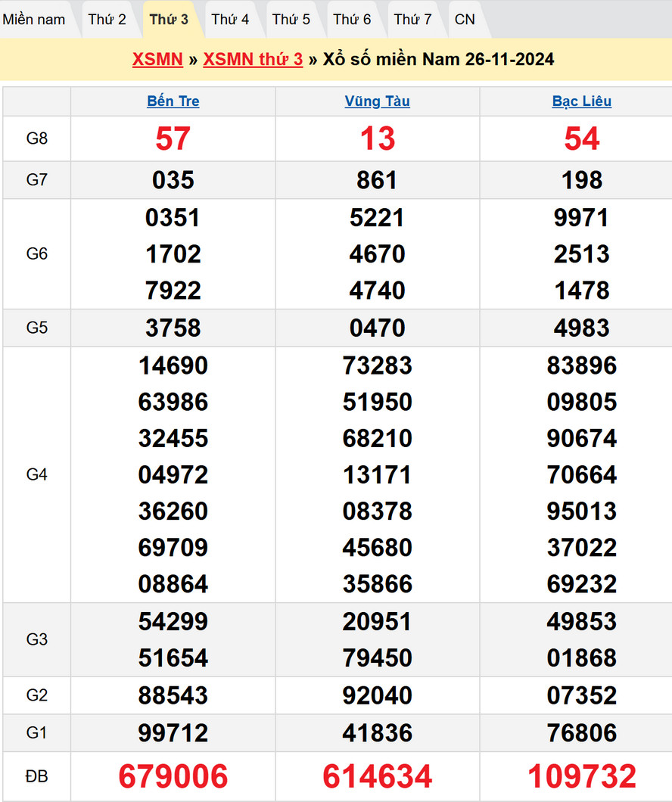Click the XSMN breadcrumb link
This screenshot has width=672, height=802.
tap(157, 60)
